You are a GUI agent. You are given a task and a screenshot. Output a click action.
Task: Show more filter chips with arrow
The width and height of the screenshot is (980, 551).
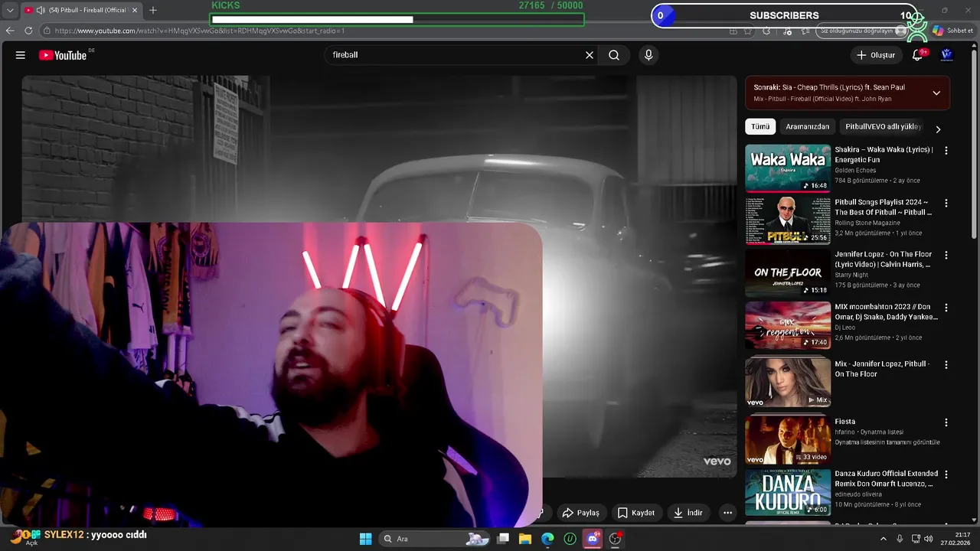(x=938, y=129)
